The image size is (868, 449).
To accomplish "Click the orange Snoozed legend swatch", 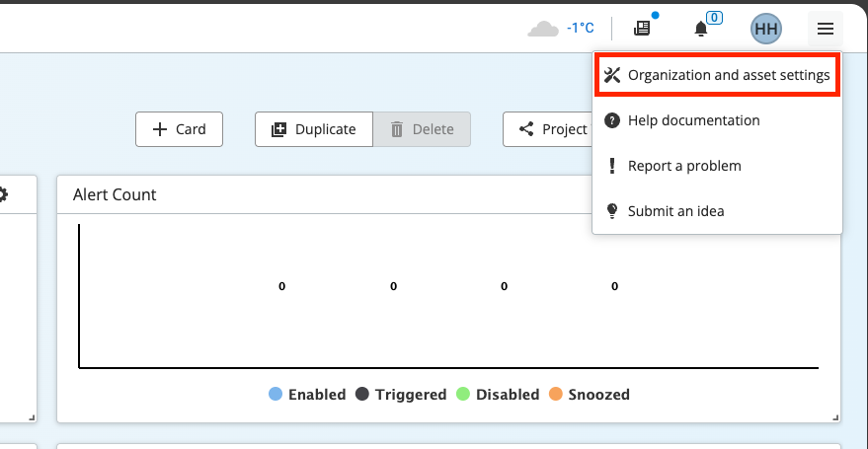I will coord(555,395).
